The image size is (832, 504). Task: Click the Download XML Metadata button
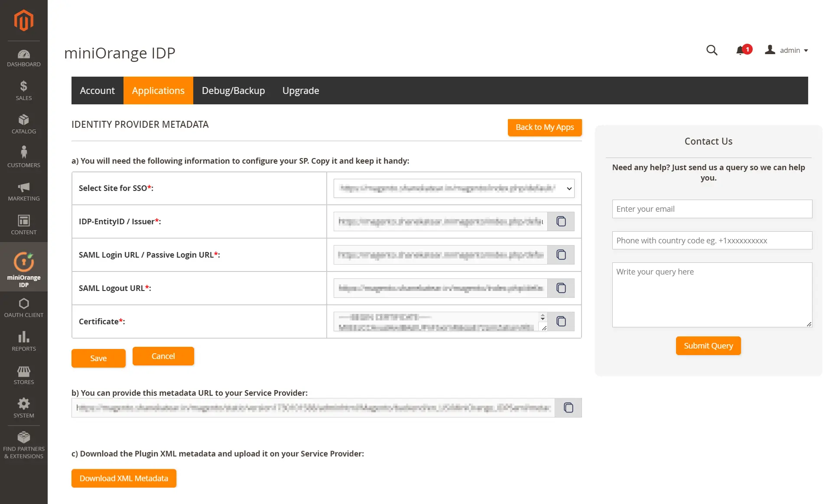coord(124,478)
